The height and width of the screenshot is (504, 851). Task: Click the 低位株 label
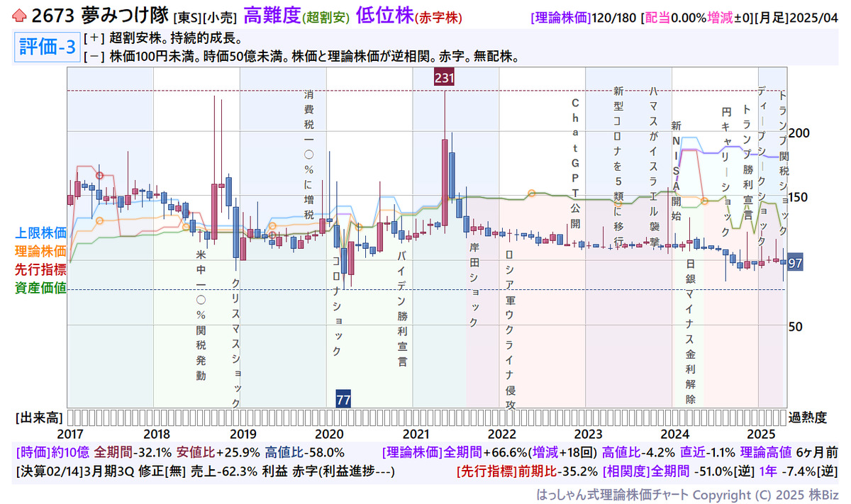[385, 15]
